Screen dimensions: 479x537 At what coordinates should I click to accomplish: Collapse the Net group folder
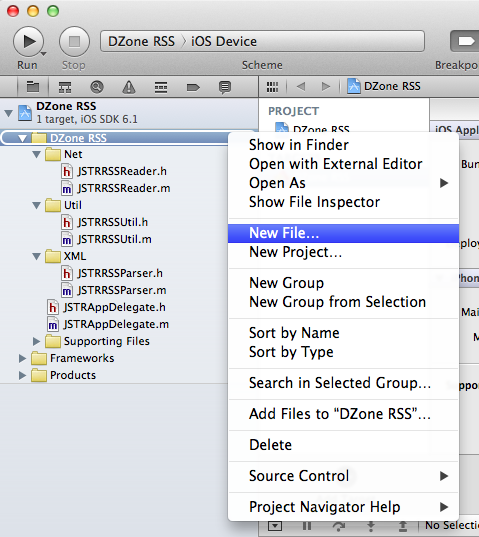click(36, 154)
